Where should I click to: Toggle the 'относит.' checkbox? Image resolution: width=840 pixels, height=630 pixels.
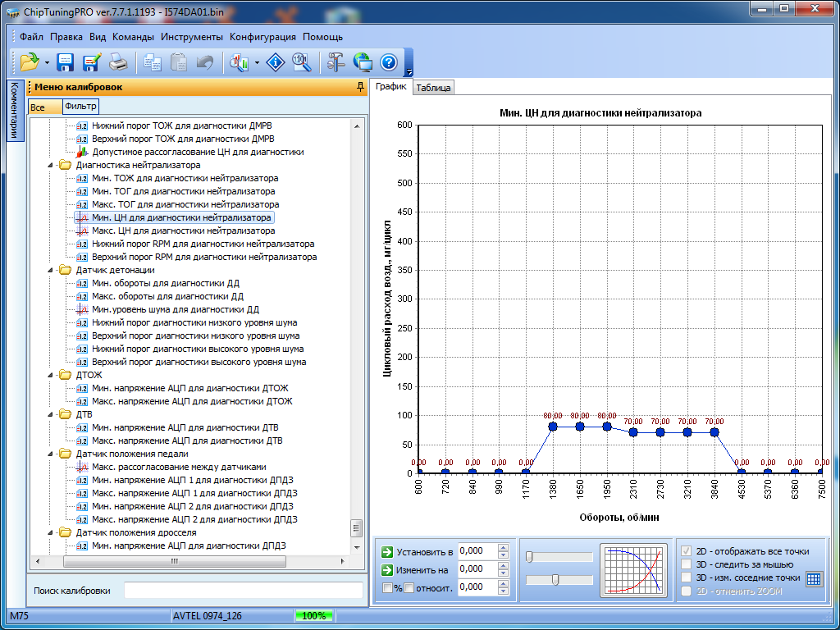pyautogui.click(x=409, y=587)
